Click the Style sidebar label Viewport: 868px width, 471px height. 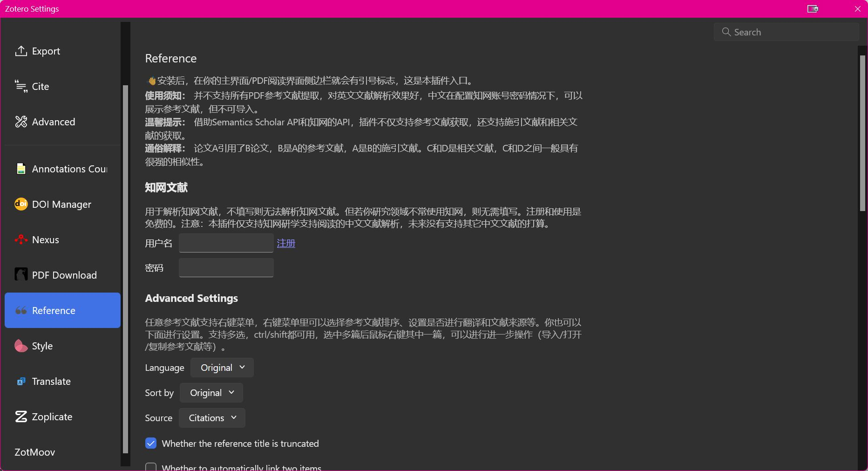pyautogui.click(x=42, y=346)
